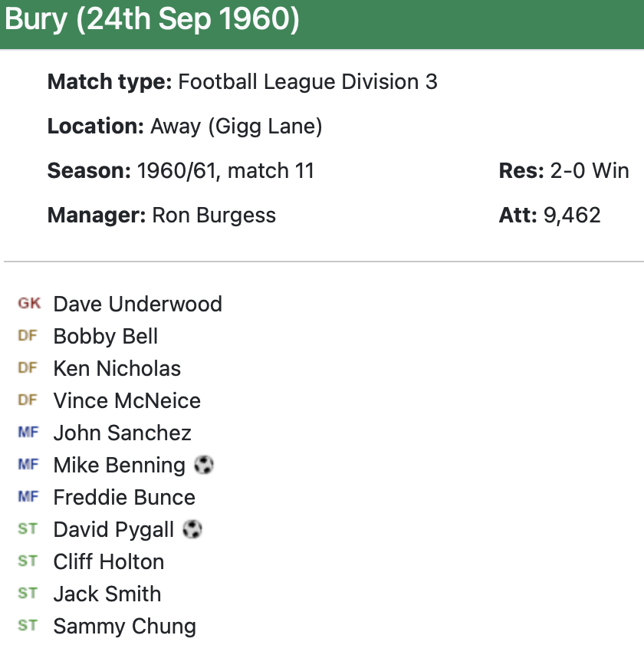This screenshot has width=644, height=655.
Task: Open Dave Underwood's player page
Action: pos(137,304)
